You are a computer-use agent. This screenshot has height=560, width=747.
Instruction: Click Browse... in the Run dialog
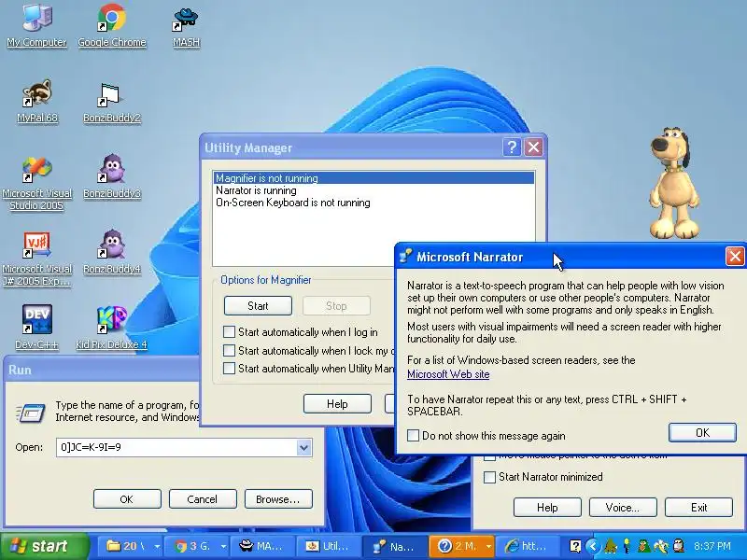[278, 499]
